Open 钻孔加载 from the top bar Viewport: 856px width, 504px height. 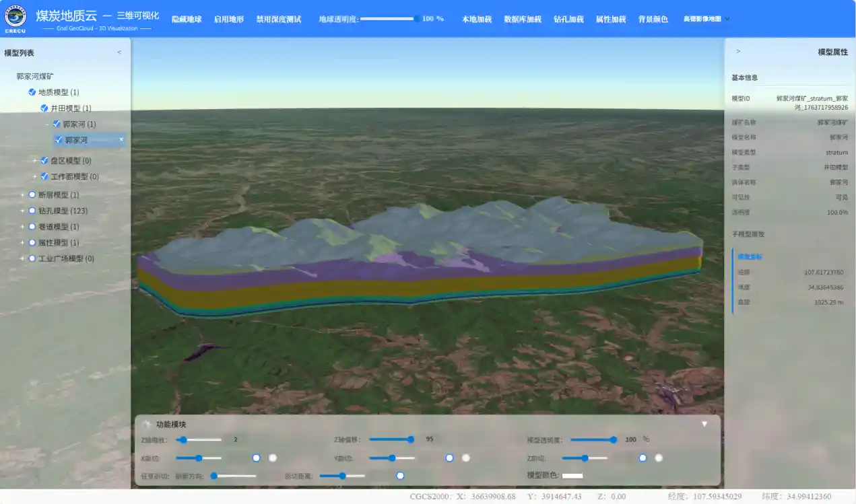568,19
